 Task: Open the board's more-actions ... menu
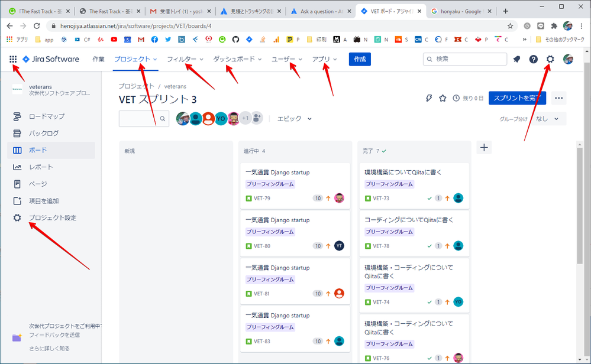tap(558, 98)
